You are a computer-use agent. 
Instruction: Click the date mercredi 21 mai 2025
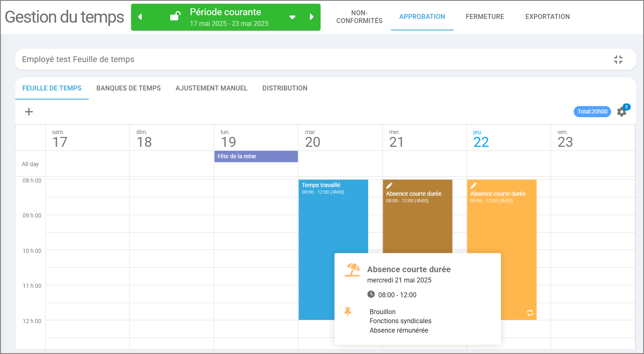(x=399, y=280)
